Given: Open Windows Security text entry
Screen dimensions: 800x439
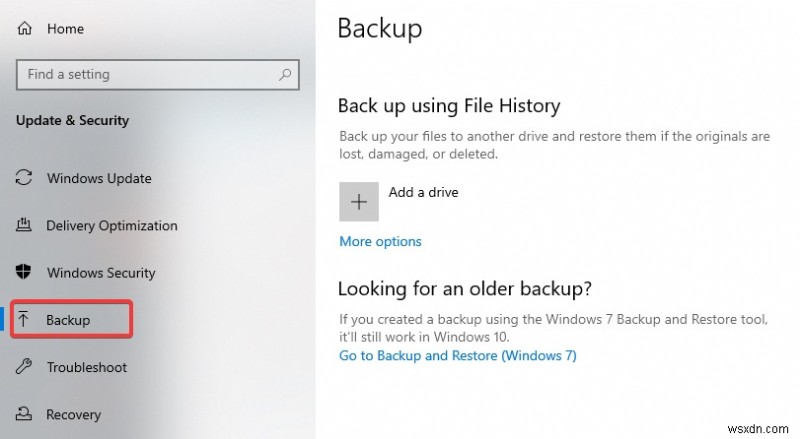Looking at the screenshot, I should pos(101,273).
